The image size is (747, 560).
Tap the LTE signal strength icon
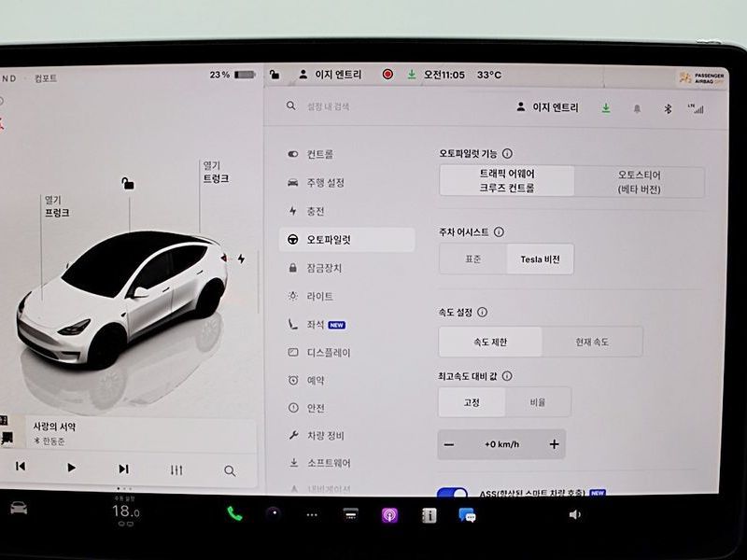click(x=696, y=108)
